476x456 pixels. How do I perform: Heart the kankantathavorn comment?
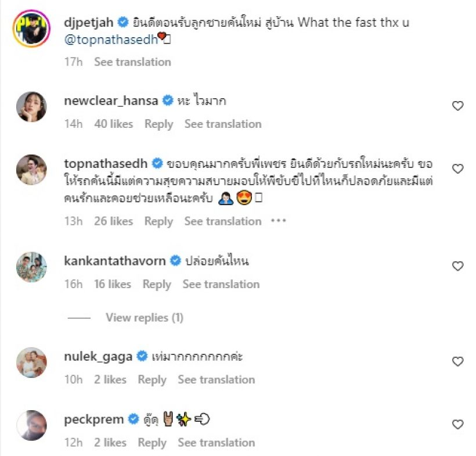click(x=457, y=266)
